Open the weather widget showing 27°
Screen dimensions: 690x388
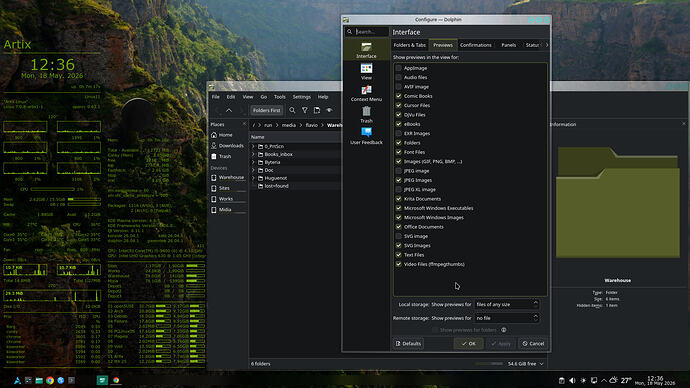620,381
